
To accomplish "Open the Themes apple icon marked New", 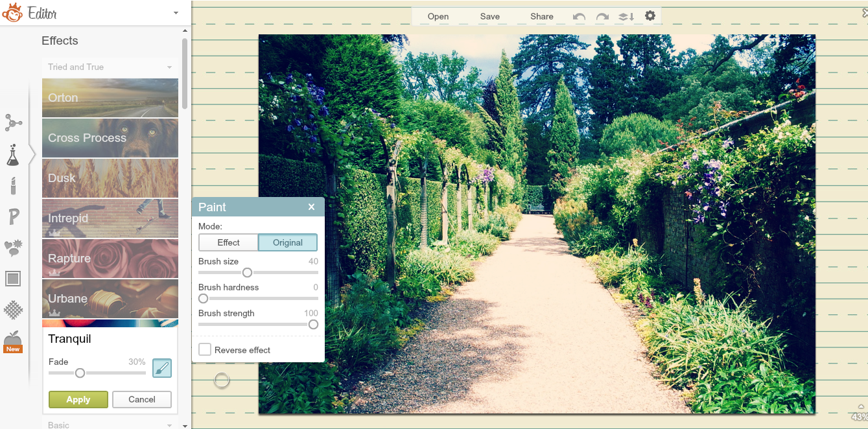I will click(x=14, y=340).
